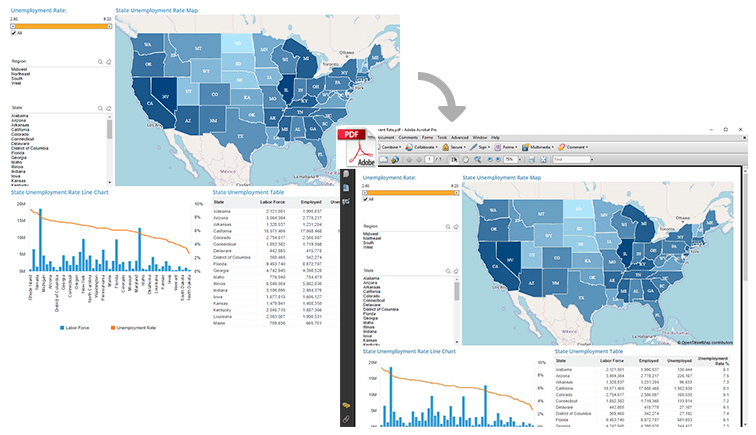Viewport: 756px width, 435px height.
Task: Select California in left dashboard State list
Action: coord(20,130)
